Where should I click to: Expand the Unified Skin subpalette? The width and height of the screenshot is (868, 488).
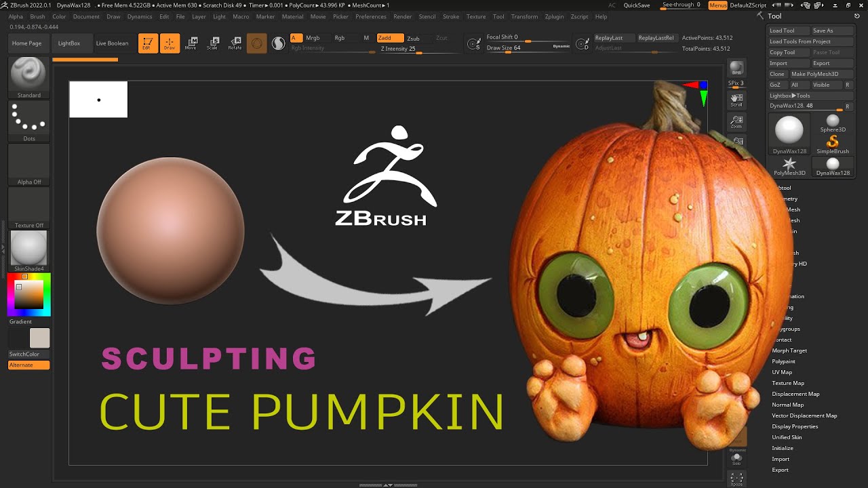(787, 437)
